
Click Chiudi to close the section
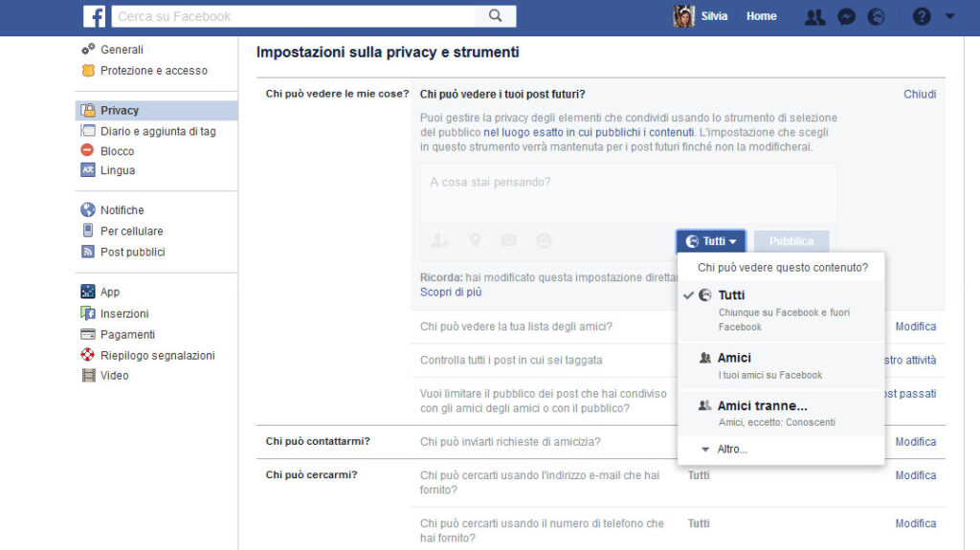tap(920, 94)
